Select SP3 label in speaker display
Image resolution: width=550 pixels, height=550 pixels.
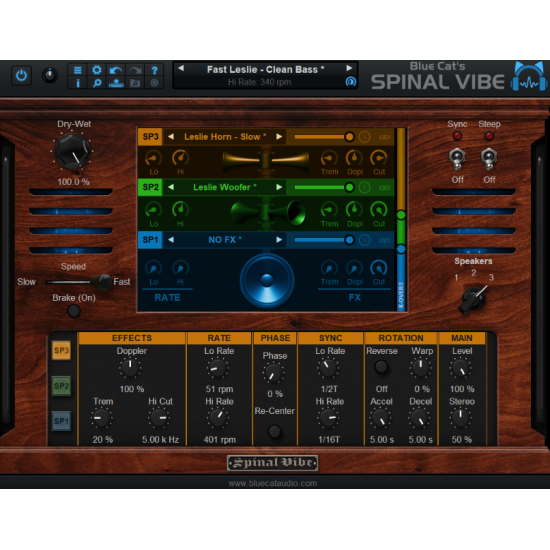[x=150, y=137]
